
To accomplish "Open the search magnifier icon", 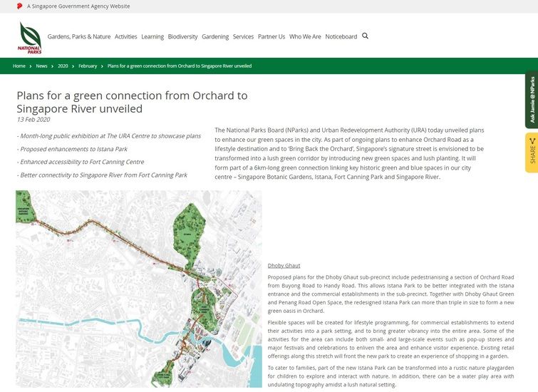I will point(366,36).
